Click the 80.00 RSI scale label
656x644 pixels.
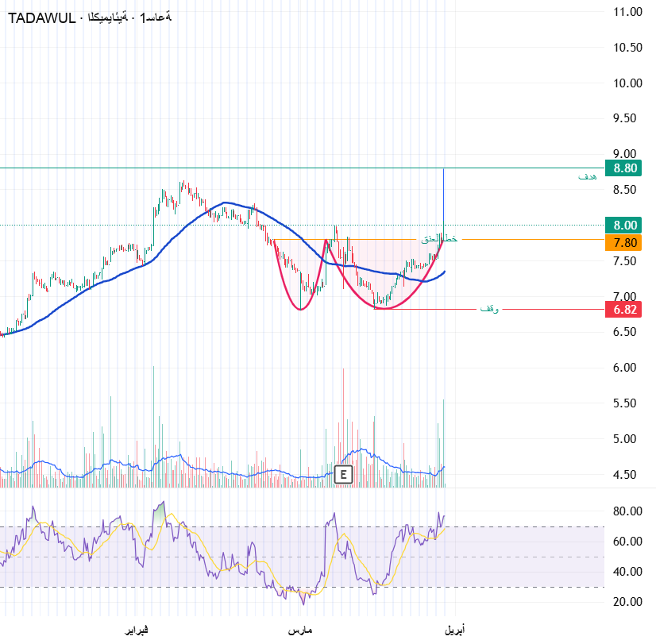[x=627, y=511]
